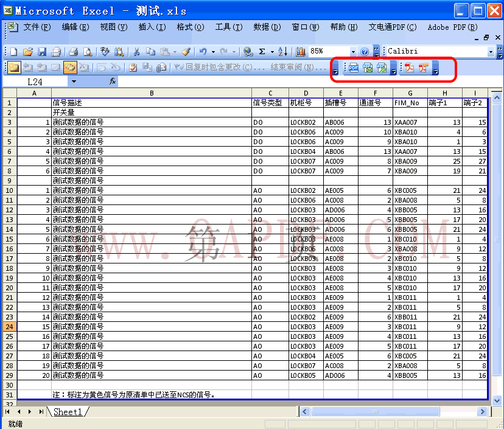Click 回复时包含更改(C) button
Screen dimensions: 504x429
[x=220, y=67]
